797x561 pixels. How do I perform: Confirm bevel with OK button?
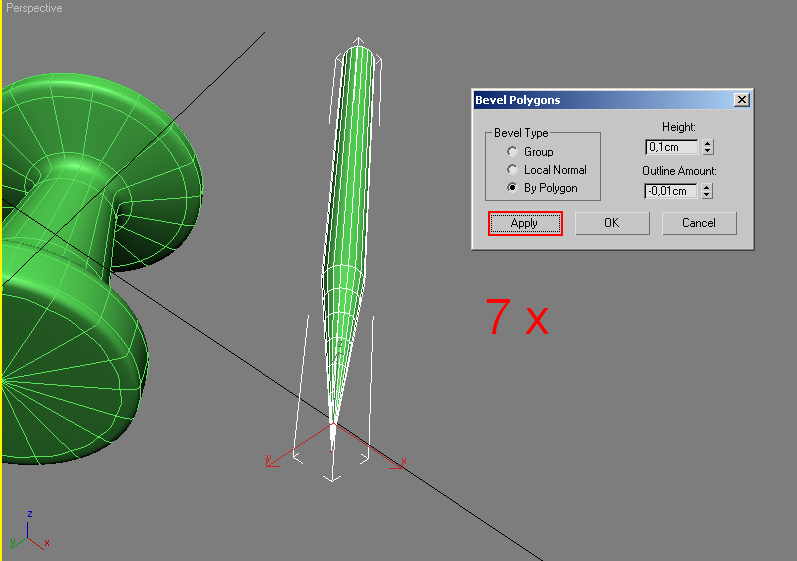pos(612,223)
